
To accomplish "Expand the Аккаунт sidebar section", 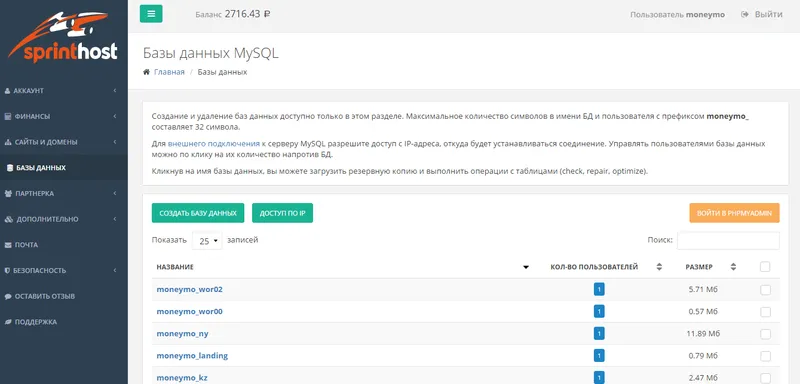I will click(x=64, y=91).
